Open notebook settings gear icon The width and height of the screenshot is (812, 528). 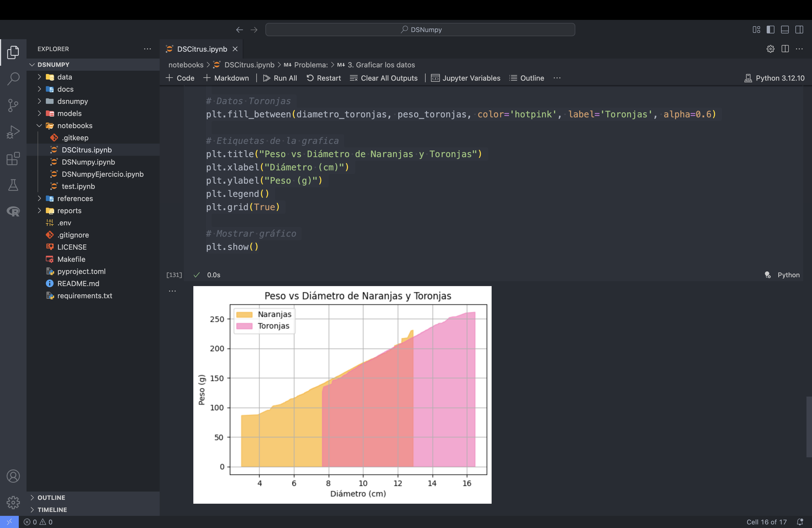click(770, 49)
